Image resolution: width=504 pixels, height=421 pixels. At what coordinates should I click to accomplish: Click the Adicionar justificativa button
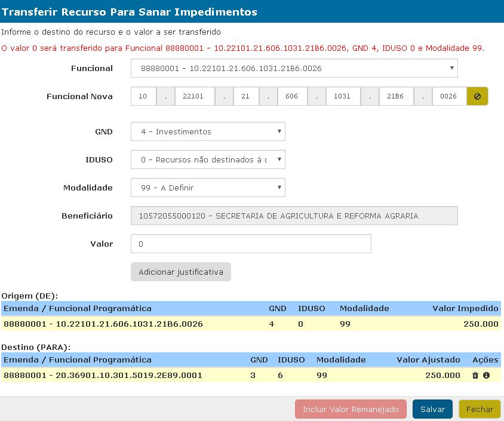click(x=180, y=272)
